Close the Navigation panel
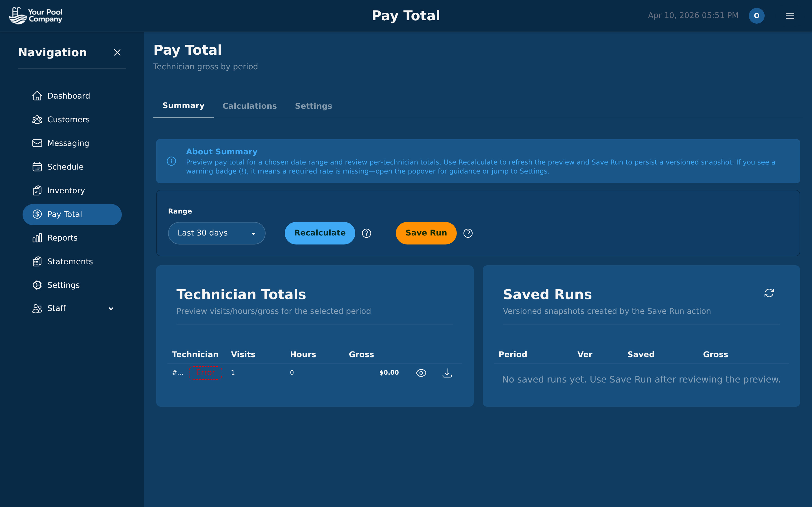Screen dimensions: 812x507 117,52
